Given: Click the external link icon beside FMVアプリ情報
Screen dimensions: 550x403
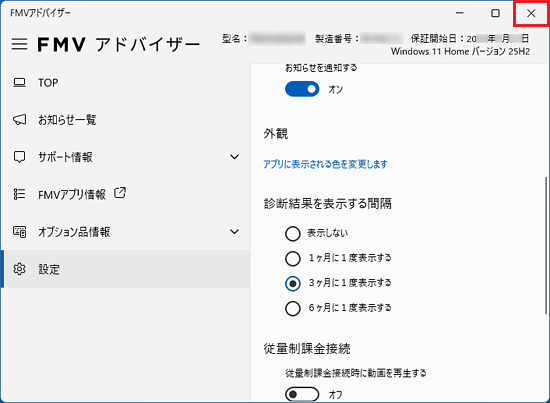Looking at the screenshot, I should [120, 193].
